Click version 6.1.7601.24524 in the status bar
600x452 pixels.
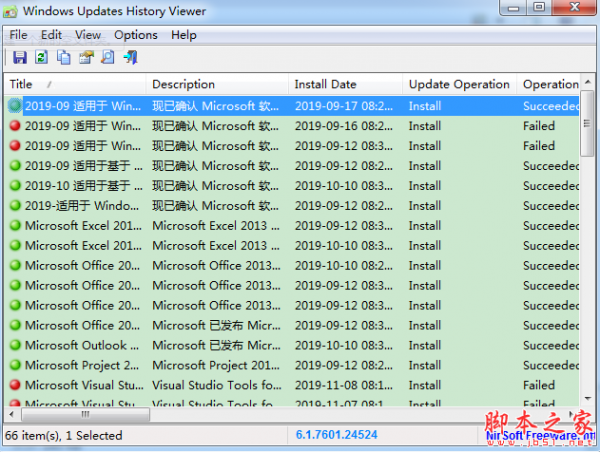click(336, 435)
